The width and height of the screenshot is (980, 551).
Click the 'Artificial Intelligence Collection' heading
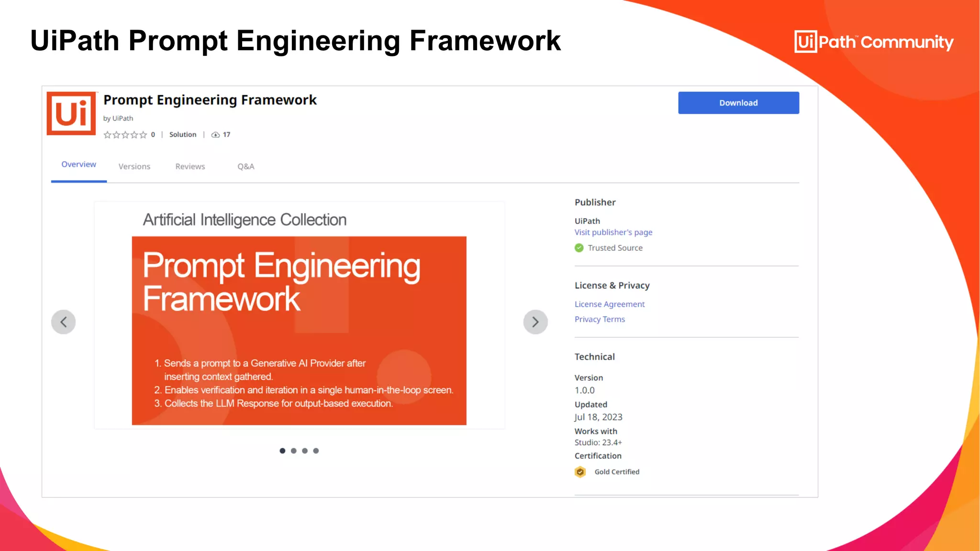click(245, 220)
